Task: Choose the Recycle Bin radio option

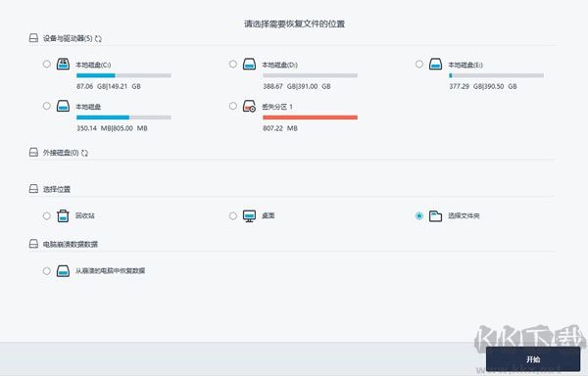Action: pos(46,215)
